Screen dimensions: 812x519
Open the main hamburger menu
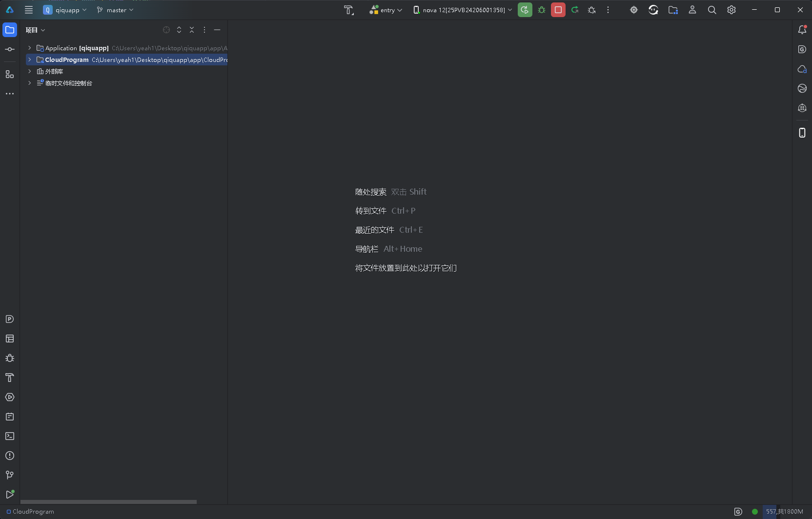29,10
